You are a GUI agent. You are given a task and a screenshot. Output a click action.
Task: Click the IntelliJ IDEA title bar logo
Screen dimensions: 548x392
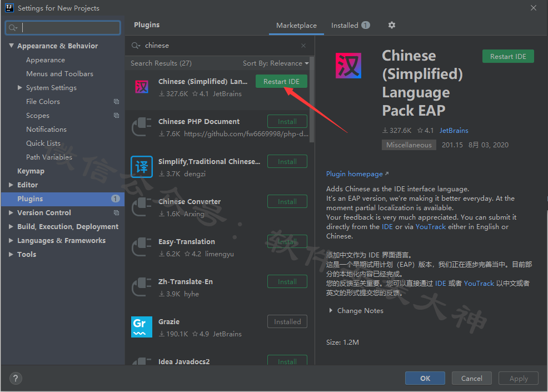(x=9, y=8)
